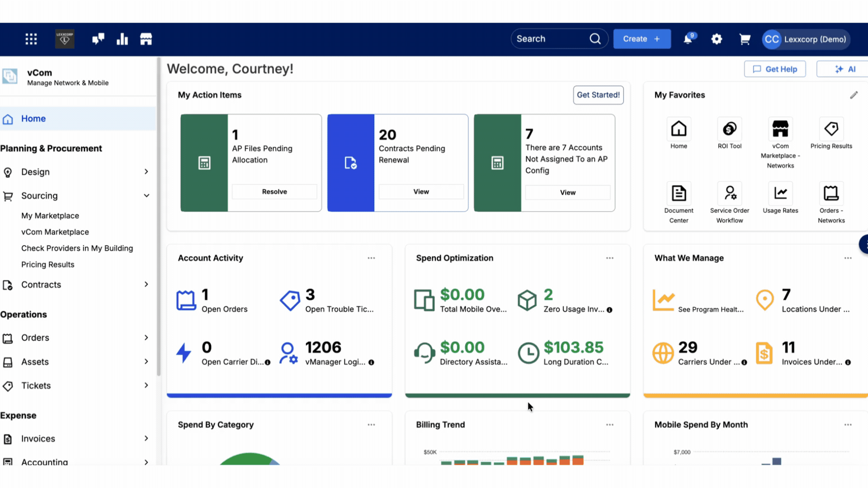
Task: Expand the Tickets menu chevron
Action: tap(146, 385)
